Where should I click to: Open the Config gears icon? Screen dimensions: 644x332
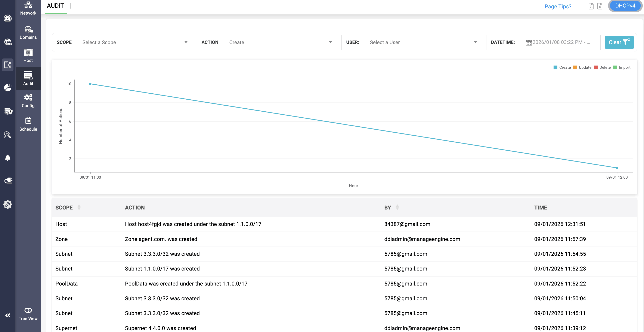(x=28, y=97)
